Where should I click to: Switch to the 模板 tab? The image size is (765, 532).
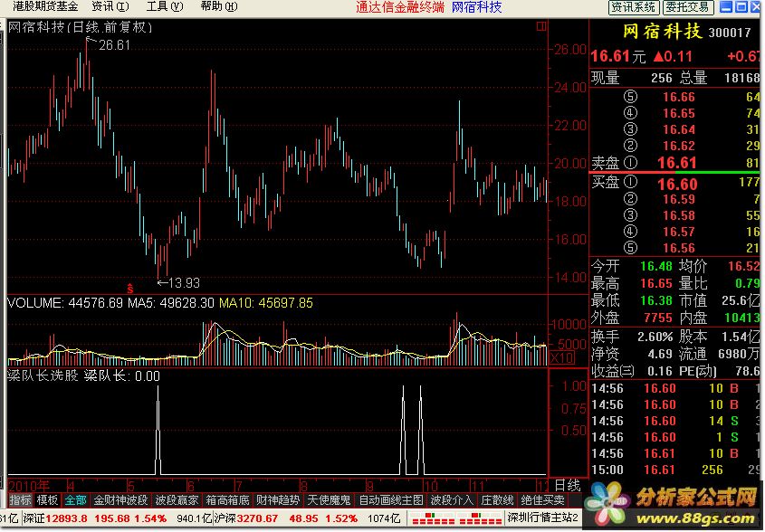[47, 499]
